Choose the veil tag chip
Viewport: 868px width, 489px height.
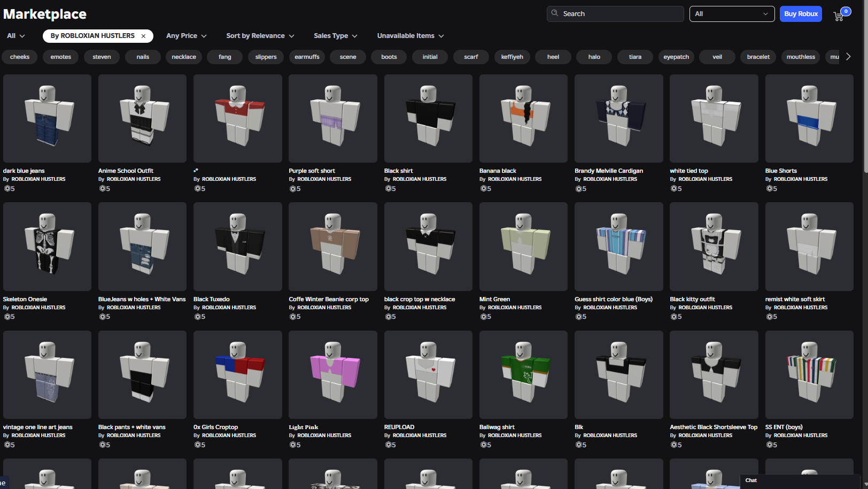coord(717,57)
